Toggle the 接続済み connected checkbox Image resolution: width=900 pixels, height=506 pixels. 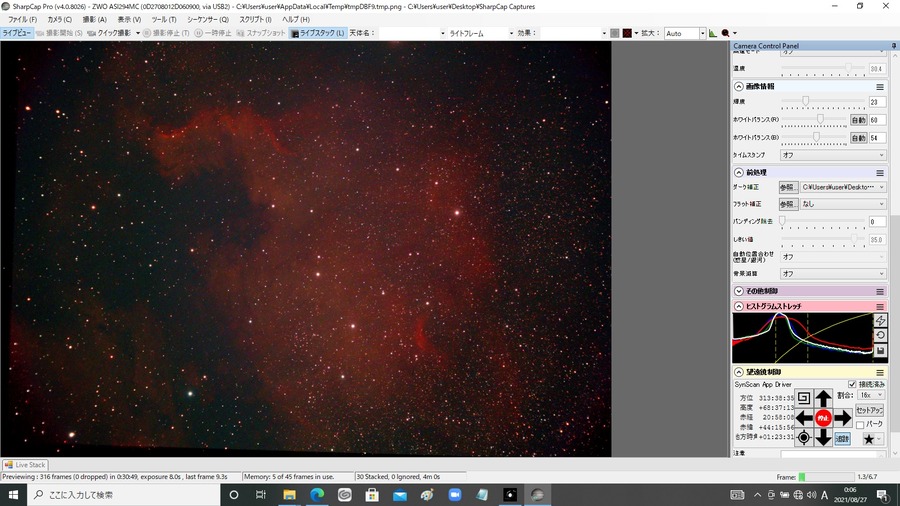click(x=852, y=384)
